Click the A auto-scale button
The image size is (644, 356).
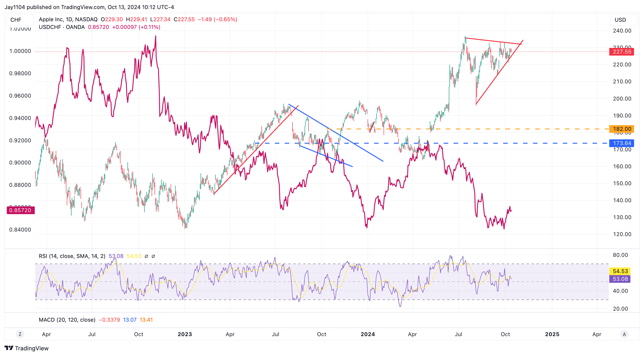pyautogui.click(x=624, y=334)
